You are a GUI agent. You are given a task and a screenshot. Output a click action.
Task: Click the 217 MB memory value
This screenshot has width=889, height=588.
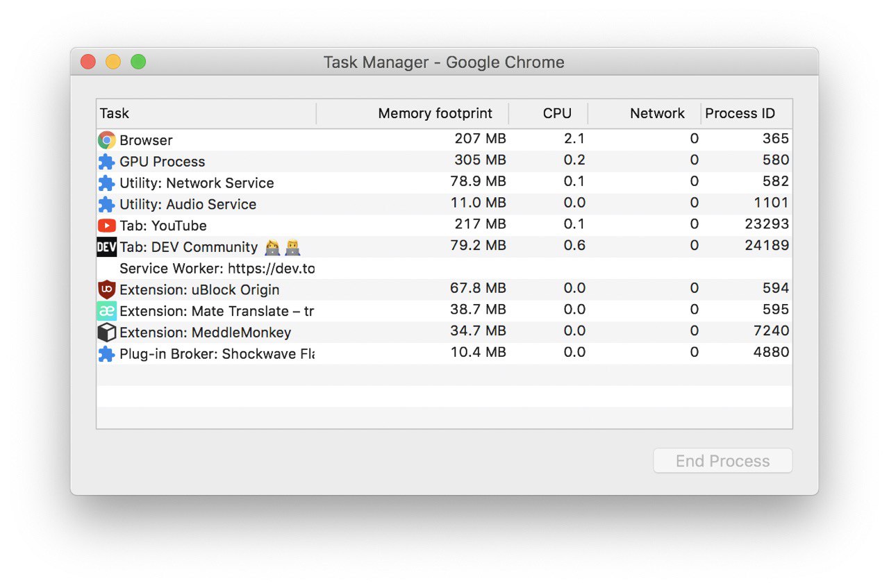[480, 224]
